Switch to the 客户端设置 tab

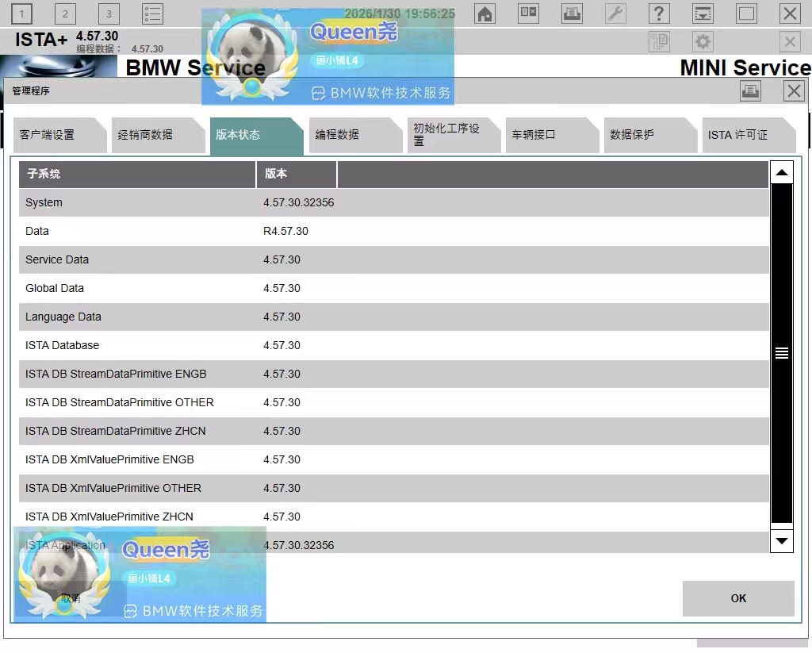(59, 135)
